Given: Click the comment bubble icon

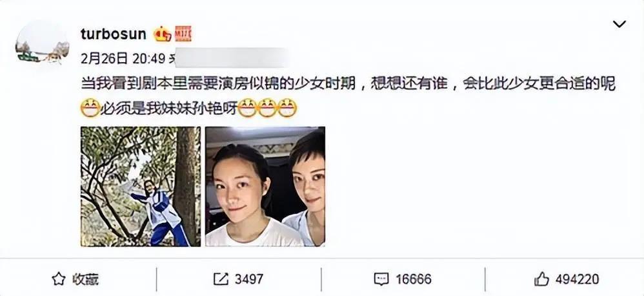Looking at the screenshot, I should click(x=381, y=280).
